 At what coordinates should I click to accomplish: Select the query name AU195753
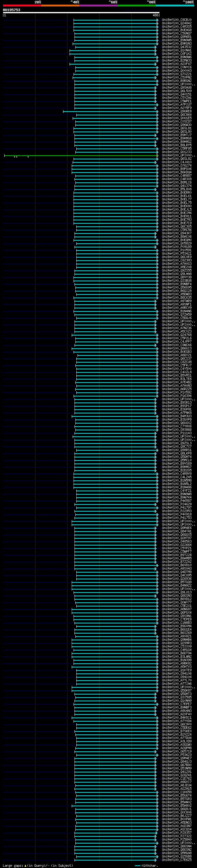[11, 10]
